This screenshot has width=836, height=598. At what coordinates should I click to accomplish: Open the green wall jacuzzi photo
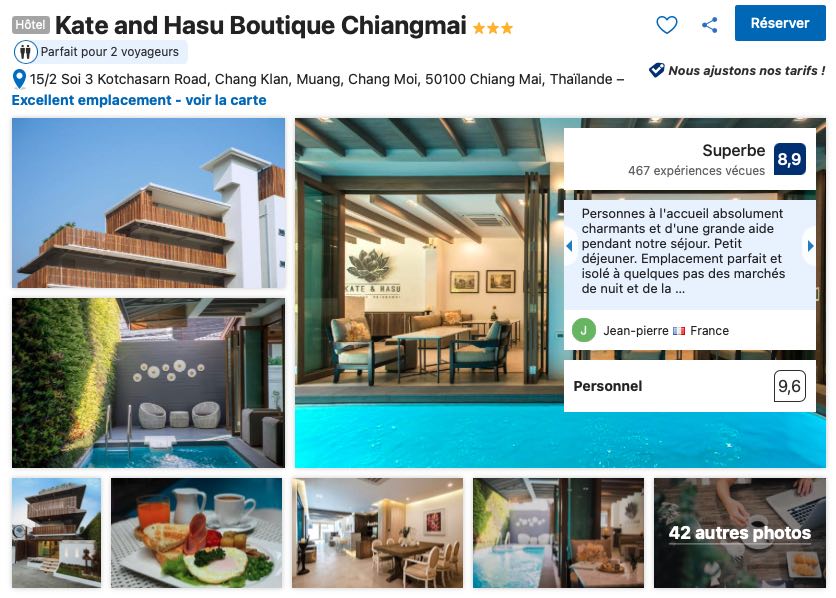coord(148,383)
